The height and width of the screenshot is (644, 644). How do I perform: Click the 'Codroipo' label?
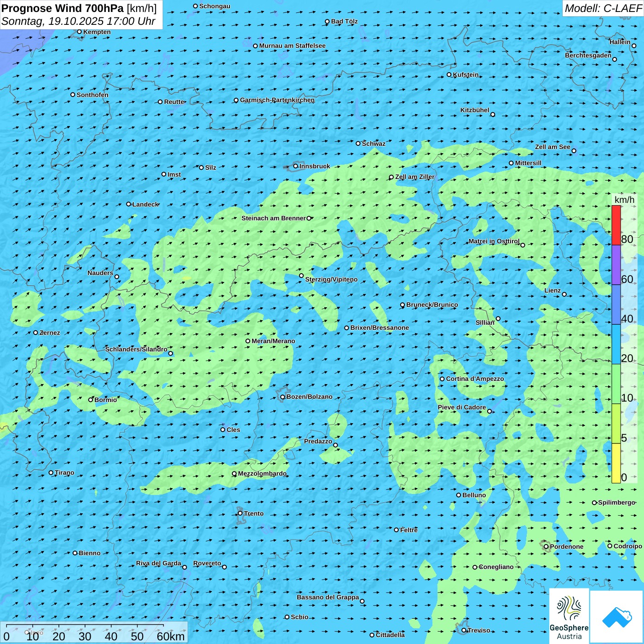(x=628, y=546)
